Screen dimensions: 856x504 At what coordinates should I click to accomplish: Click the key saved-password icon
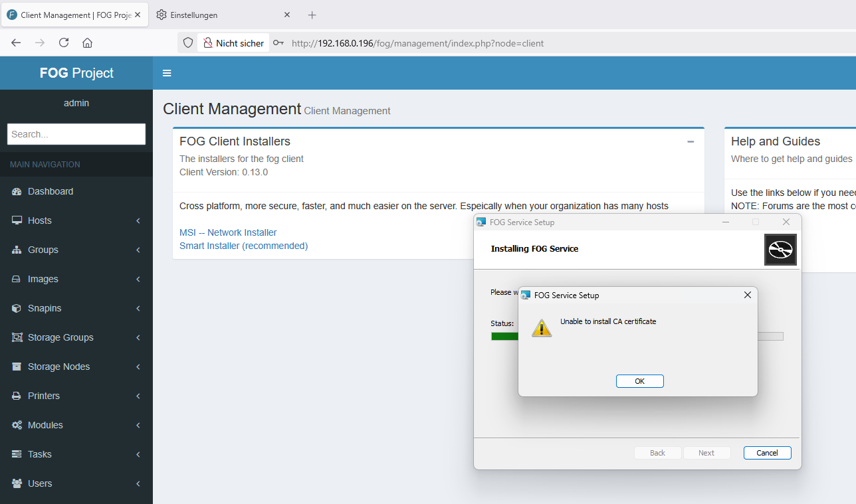pyautogui.click(x=278, y=42)
